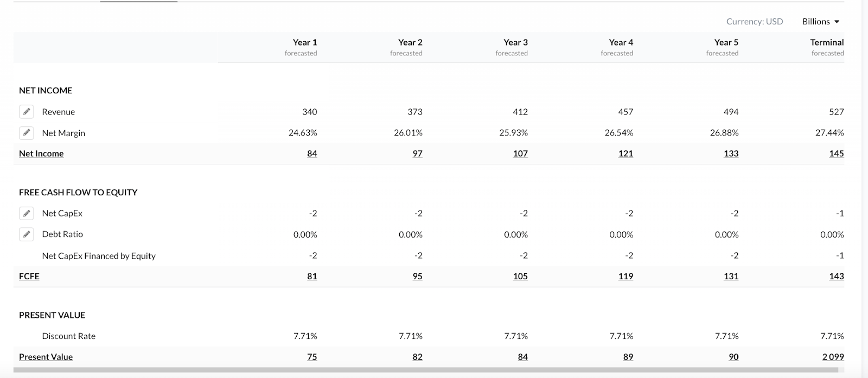Screen dimensions: 868x378
Task: Click the horizontal scrollbar below the table
Action: pos(429,370)
